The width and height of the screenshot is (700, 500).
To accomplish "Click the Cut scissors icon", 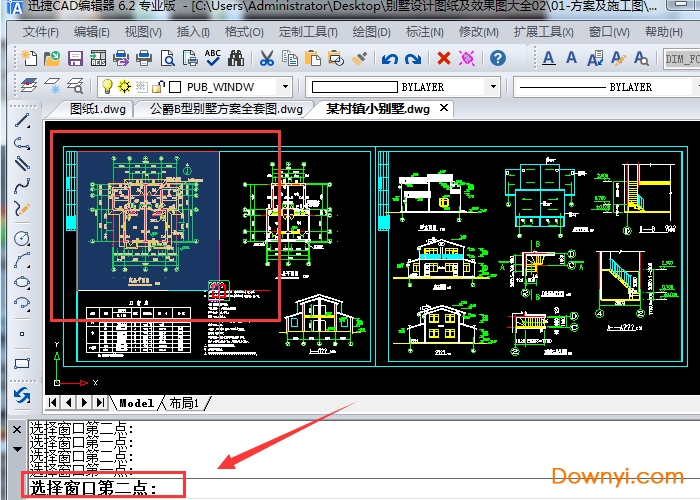I will pyautogui.click(x=266, y=58).
